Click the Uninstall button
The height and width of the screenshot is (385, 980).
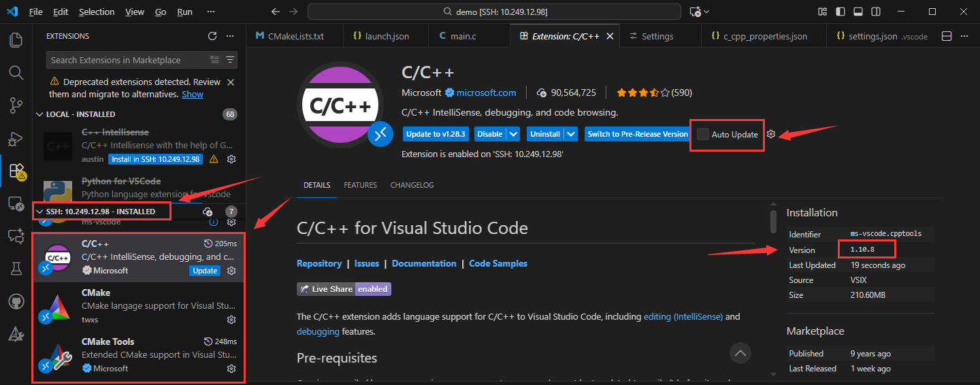coord(545,134)
